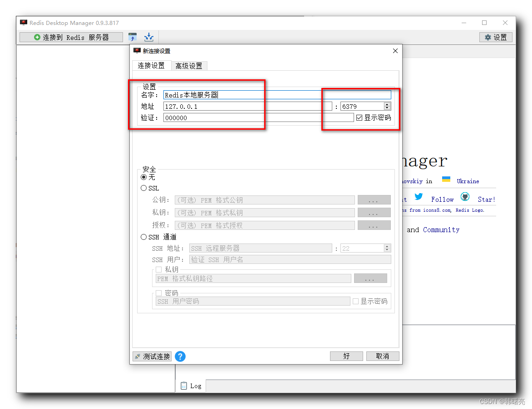Click the SSH 用户 username field
532x409 pixels.
click(290, 259)
